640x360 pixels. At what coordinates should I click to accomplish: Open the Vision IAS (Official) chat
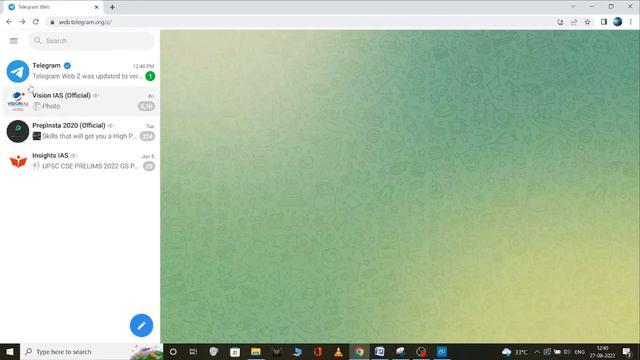80,101
